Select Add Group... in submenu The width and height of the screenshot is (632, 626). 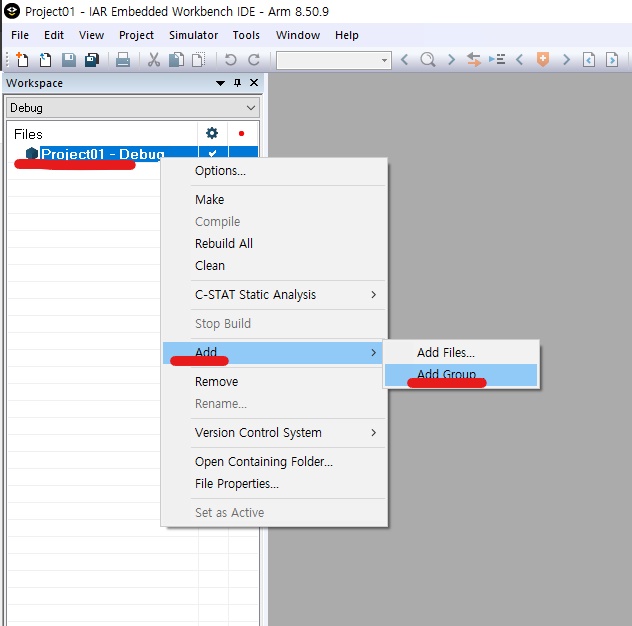tap(461, 375)
